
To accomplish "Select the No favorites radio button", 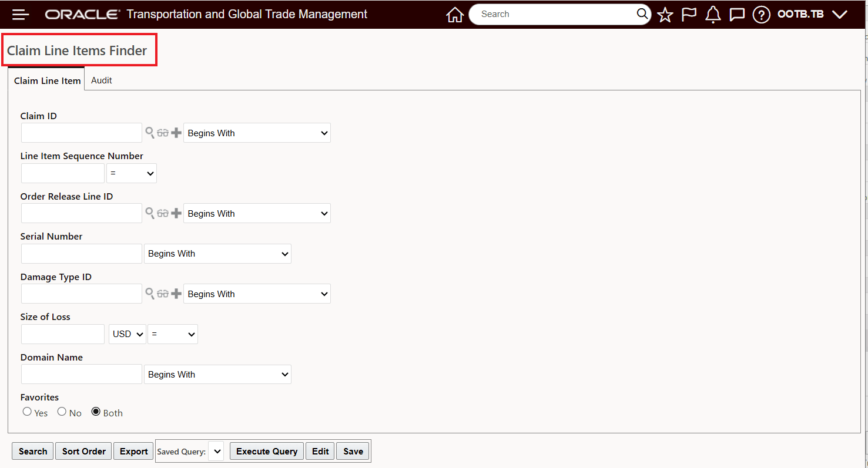I will point(61,412).
